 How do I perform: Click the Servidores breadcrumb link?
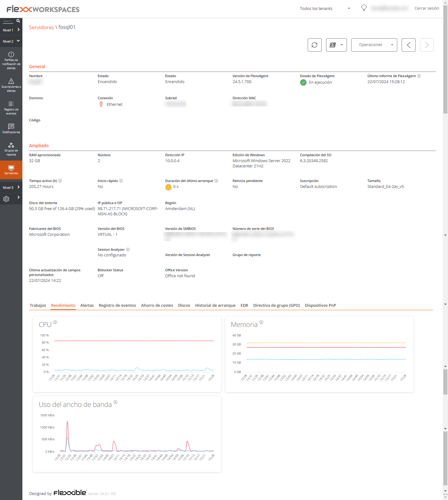click(x=41, y=27)
